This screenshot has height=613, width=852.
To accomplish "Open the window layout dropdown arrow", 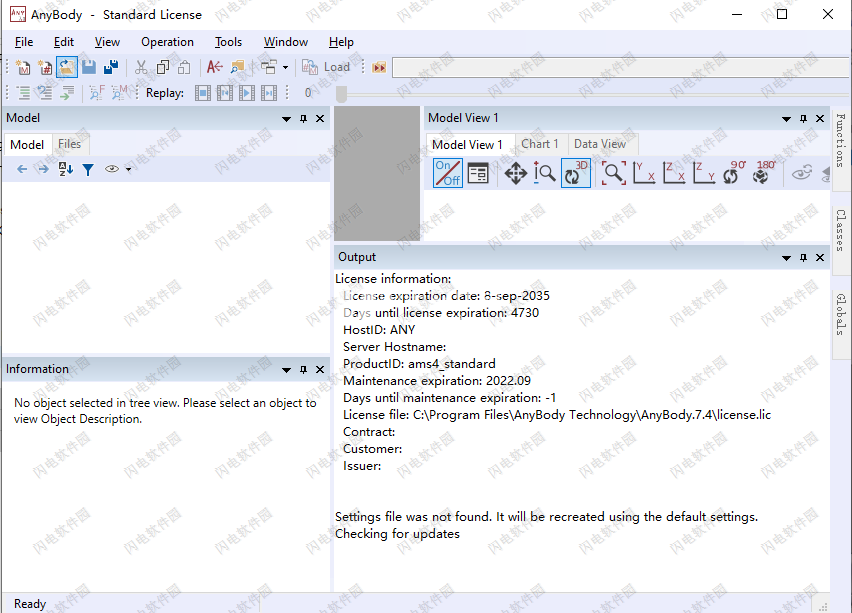I will 285,67.
